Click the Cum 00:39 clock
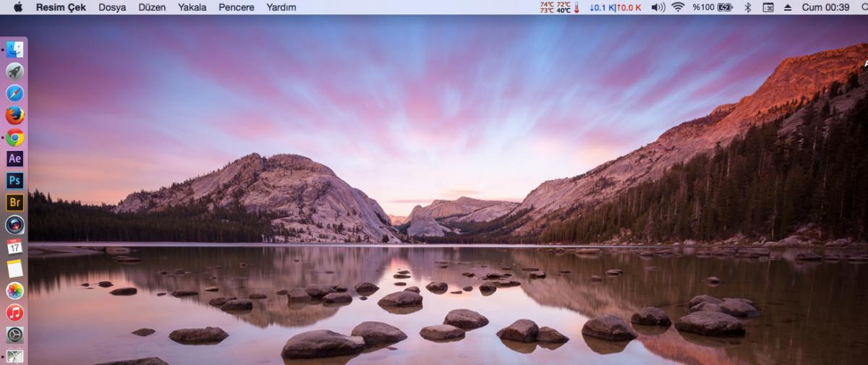Viewport: 868px width, 365px height. pyautogui.click(x=825, y=7)
